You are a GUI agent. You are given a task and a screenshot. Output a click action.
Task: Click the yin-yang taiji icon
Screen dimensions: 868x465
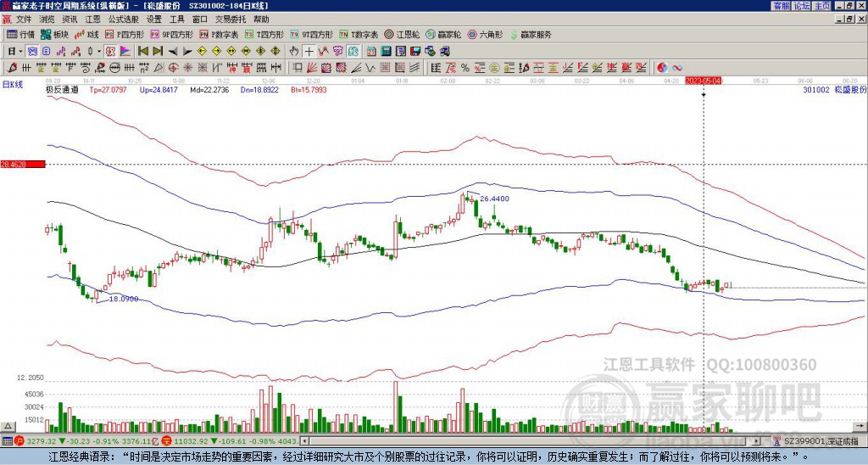(x=662, y=68)
